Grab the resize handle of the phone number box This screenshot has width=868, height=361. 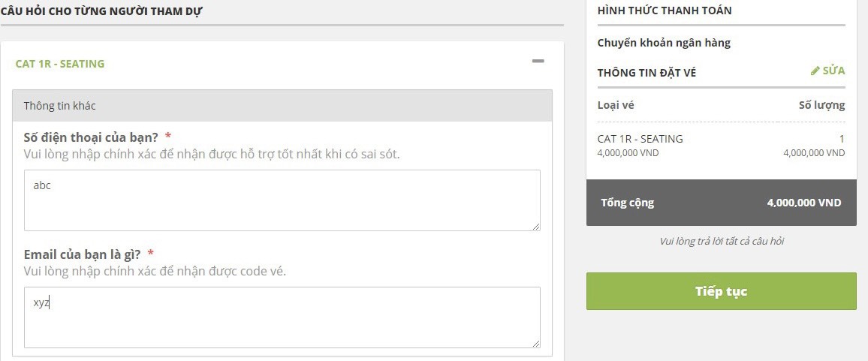(x=536, y=227)
